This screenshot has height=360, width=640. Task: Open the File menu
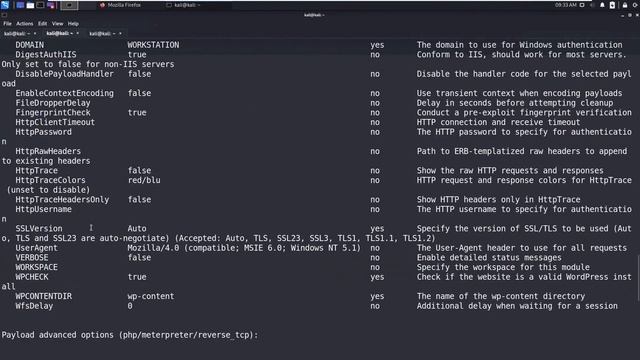pyautogui.click(x=7, y=24)
